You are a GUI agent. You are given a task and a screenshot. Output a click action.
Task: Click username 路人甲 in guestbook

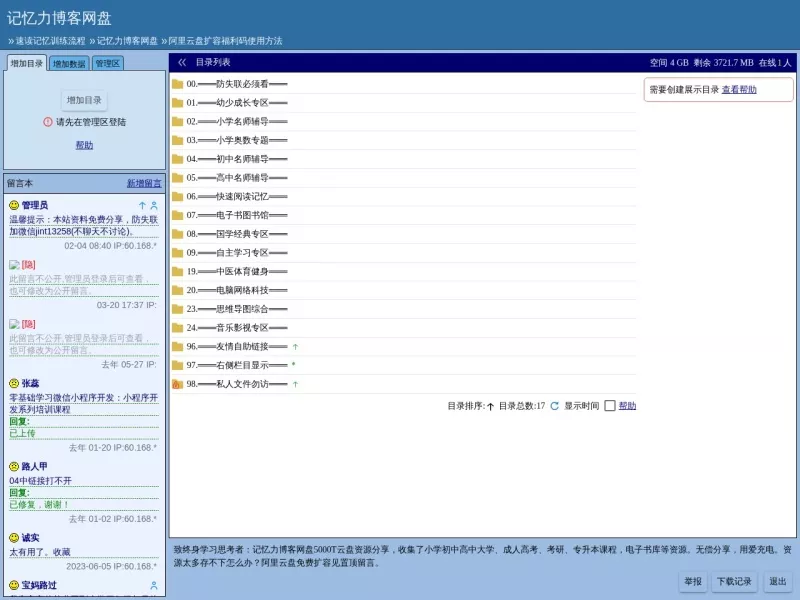34,466
